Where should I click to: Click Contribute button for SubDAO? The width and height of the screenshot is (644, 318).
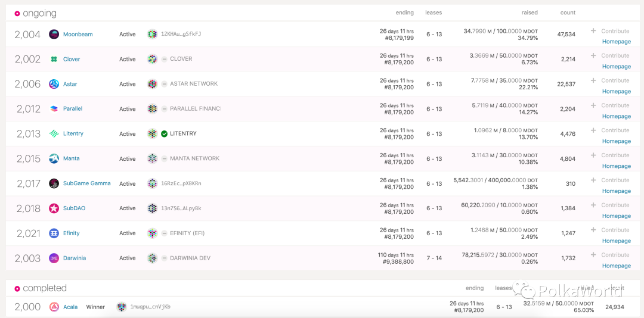tap(610, 205)
